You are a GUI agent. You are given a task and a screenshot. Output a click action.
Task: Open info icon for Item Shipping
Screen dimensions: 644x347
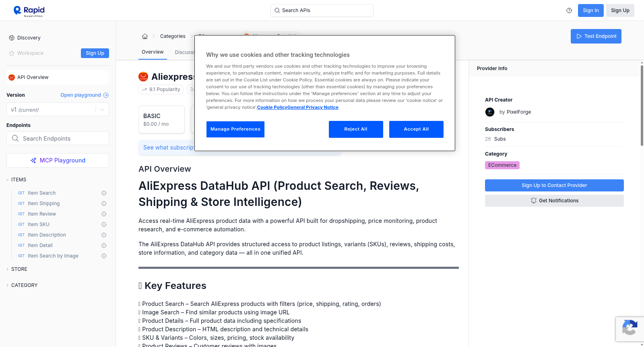[x=104, y=204]
